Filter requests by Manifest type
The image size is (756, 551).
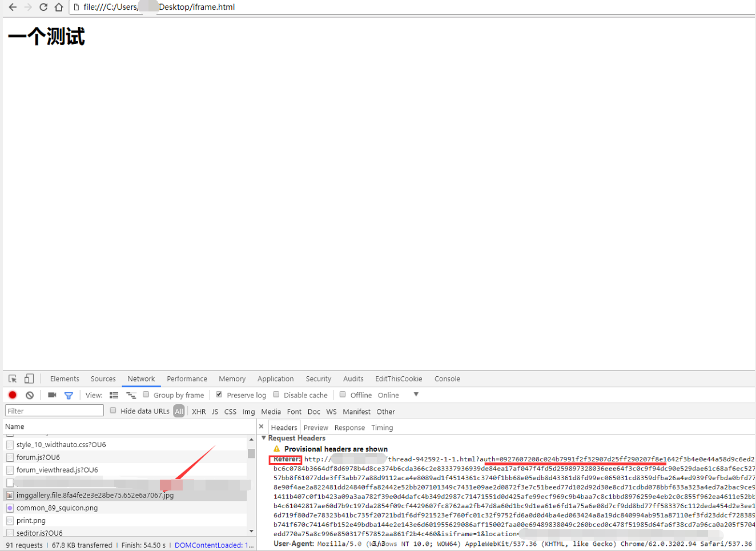click(x=356, y=412)
